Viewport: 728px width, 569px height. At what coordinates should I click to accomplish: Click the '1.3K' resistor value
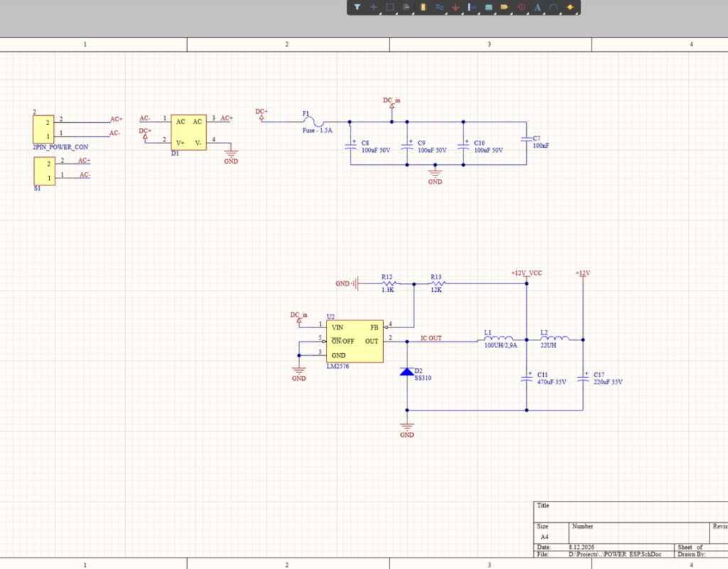click(x=387, y=290)
